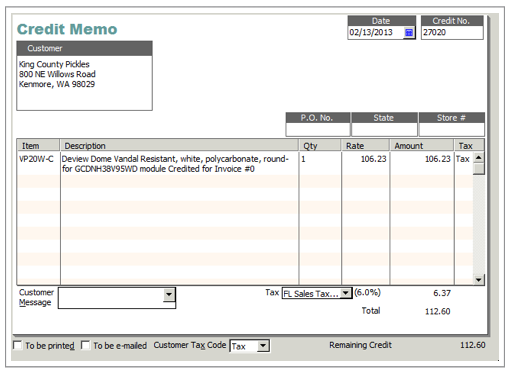The height and width of the screenshot is (375, 515).
Task: Open the Customer Tax Code dropdown
Action: (263, 346)
